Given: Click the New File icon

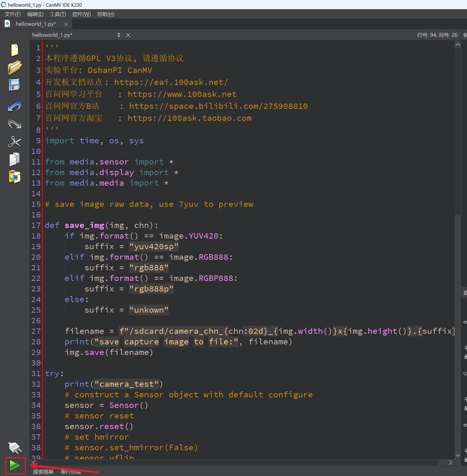Looking at the screenshot, I should [14, 50].
